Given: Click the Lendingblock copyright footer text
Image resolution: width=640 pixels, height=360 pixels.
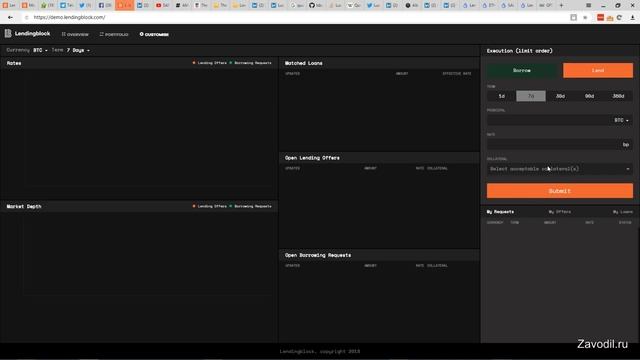Looking at the screenshot, I should pos(320,351).
